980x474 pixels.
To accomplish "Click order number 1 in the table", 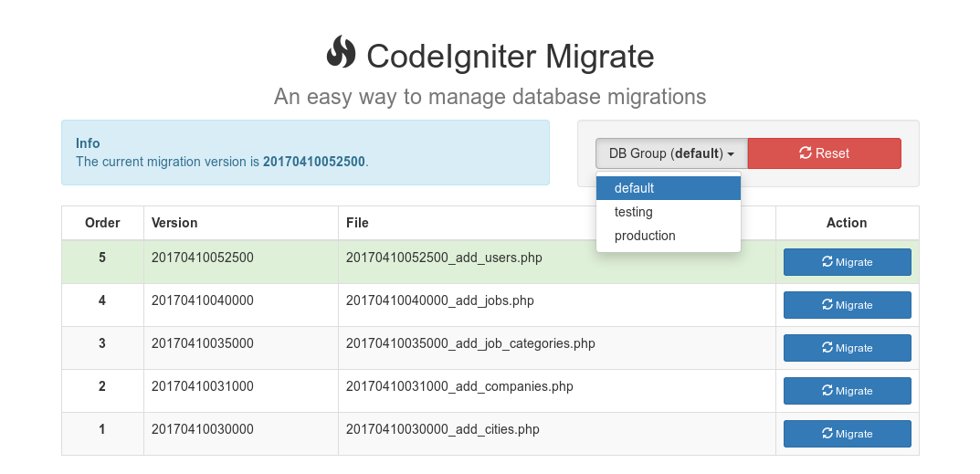I will click(x=102, y=429).
